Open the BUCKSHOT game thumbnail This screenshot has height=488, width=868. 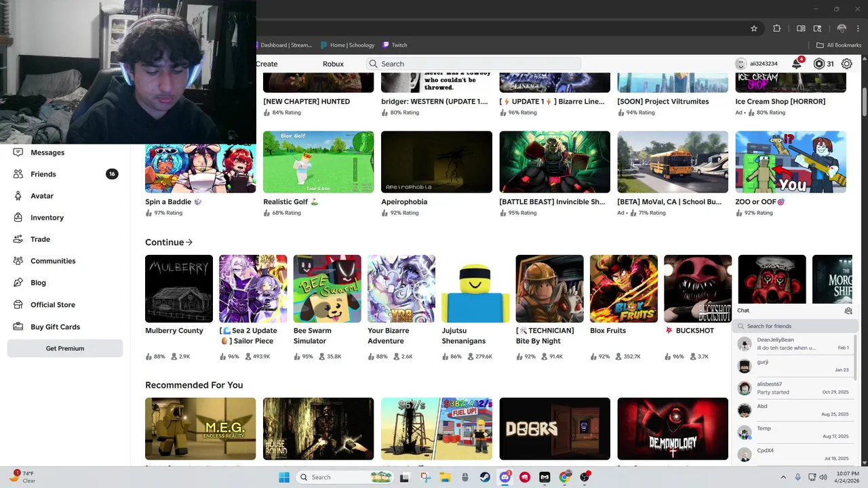(x=698, y=289)
